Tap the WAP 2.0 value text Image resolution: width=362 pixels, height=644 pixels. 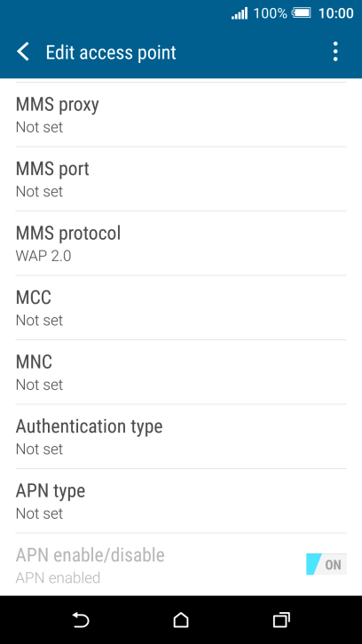[43, 256]
